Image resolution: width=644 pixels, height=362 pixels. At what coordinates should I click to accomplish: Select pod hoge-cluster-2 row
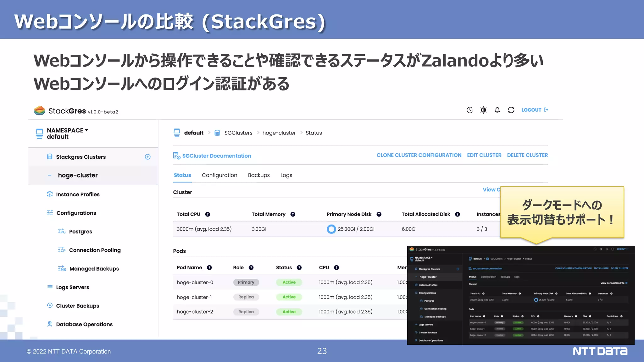tap(290, 312)
